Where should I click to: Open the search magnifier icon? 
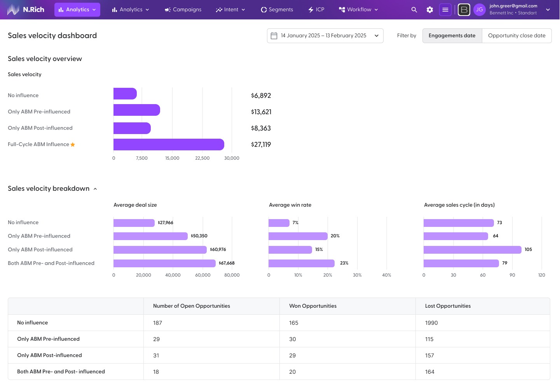pyautogui.click(x=414, y=10)
